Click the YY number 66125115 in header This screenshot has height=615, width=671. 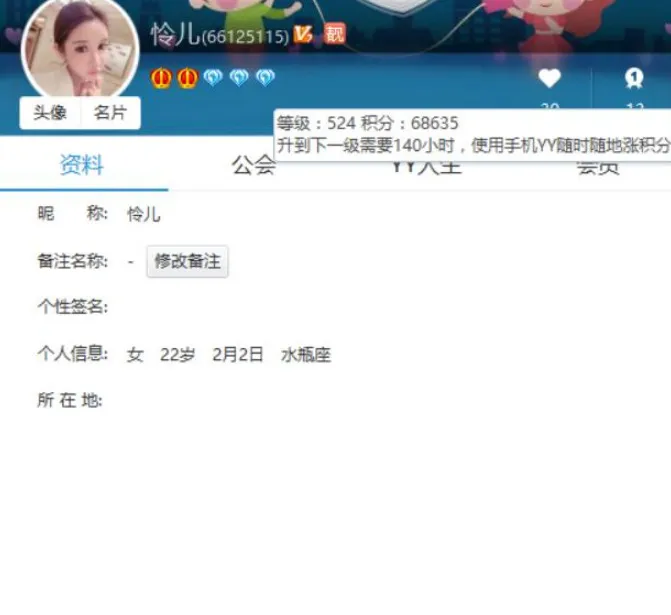click(246, 36)
